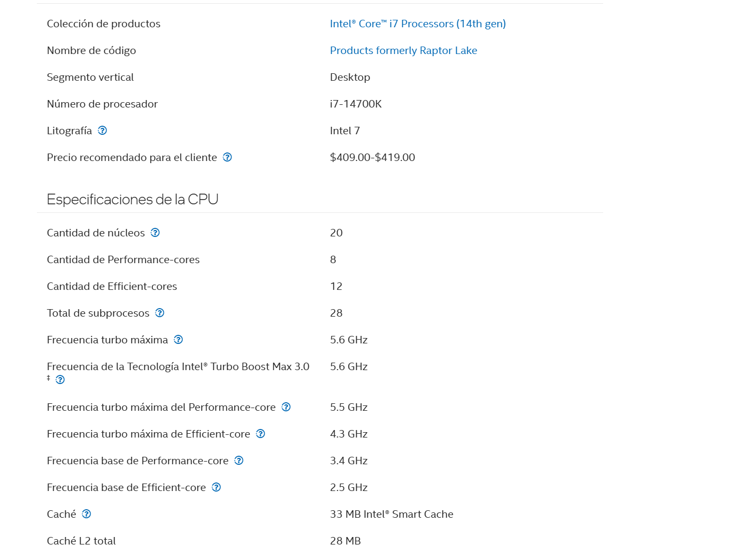This screenshot has height=560, width=731.
Task: Show info for Frecuencia base de Efficient-core
Action: [x=216, y=487]
